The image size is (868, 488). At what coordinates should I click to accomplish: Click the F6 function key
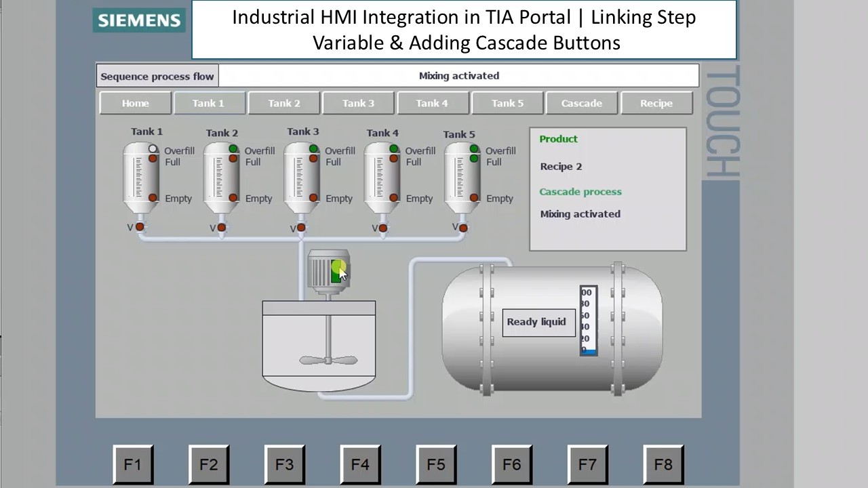[512, 465]
